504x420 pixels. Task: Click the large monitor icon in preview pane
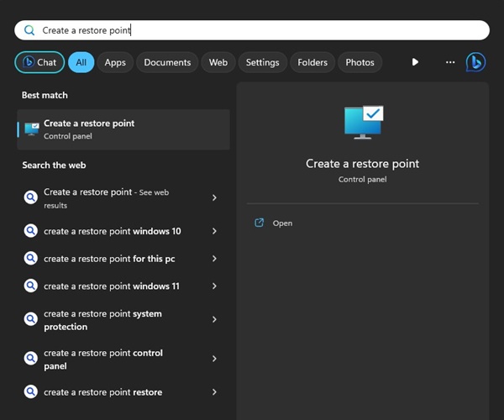(363, 122)
